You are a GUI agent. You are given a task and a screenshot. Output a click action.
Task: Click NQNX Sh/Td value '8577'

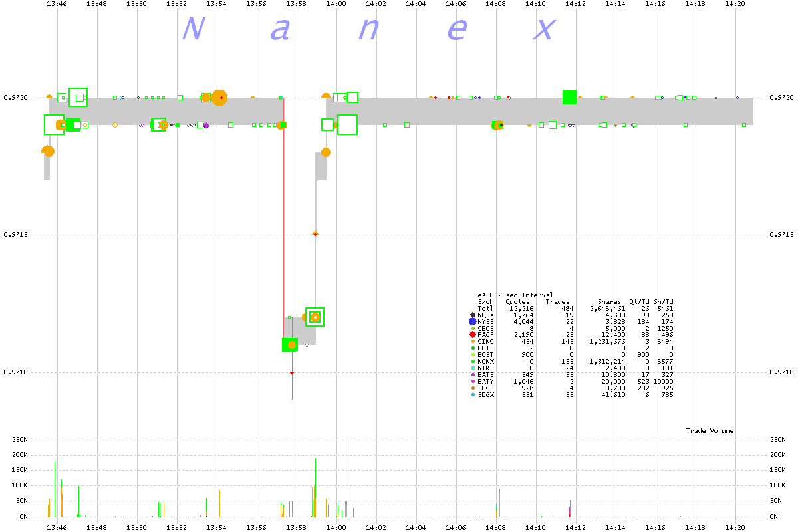(x=666, y=361)
